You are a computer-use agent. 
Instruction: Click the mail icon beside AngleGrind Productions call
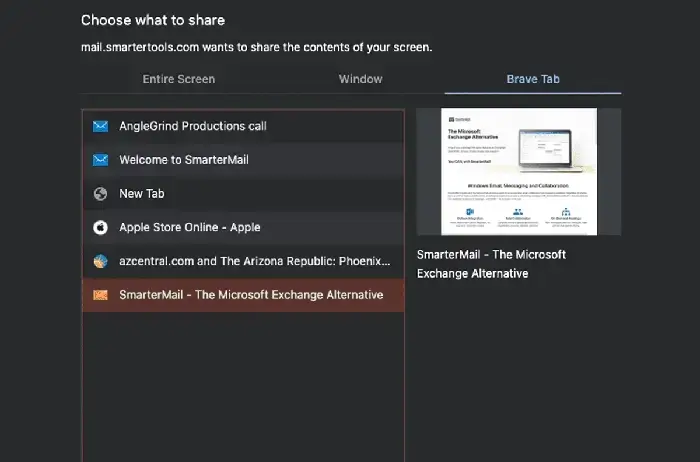pos(100,126)
